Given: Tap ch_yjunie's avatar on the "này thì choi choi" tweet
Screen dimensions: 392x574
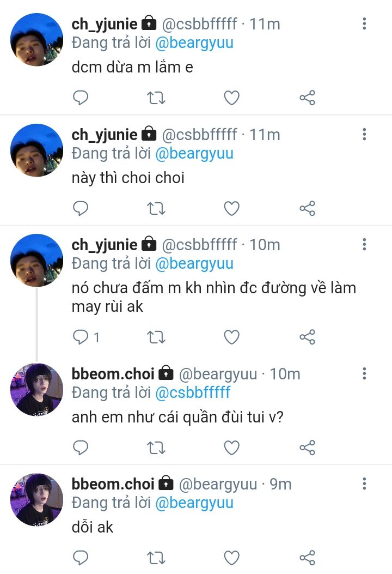Looking at the screenshot, I should 37,150.
